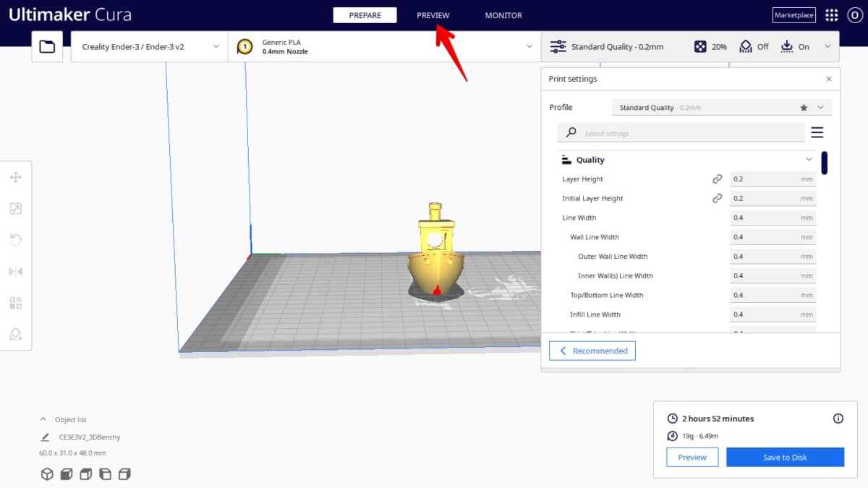Toggle Standard Quality as favorite star

pyautogui.click(x=803, y=107)
